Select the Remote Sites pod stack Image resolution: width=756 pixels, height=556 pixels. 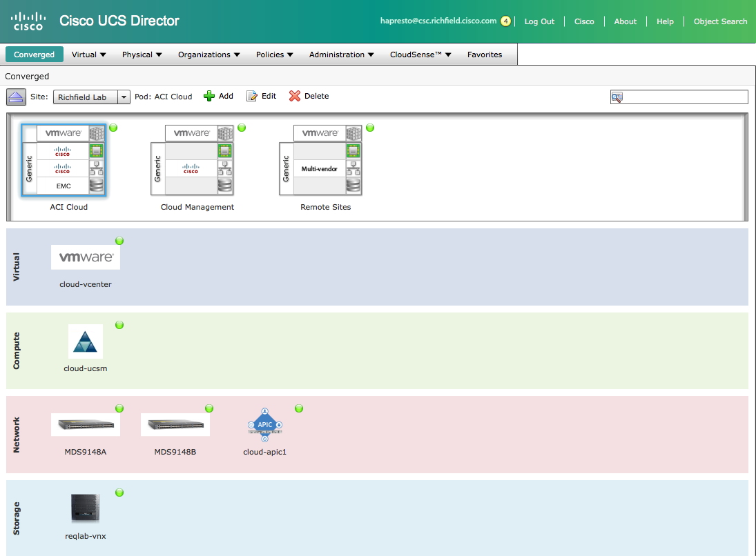tap(320, 160)
